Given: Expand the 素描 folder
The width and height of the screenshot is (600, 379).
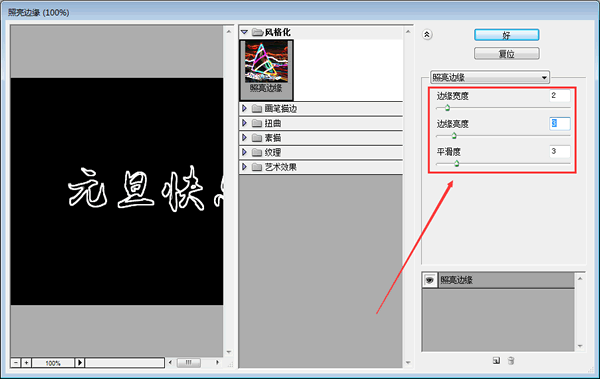Looking at the screenshot, I should tap(245, 137).
